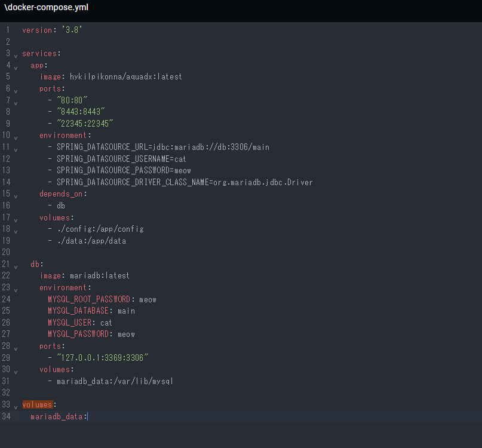Click the "80:80" port mapping string
The width and height of the screenshot is (482, 448).
pyautogui.click(x=72, y=100)
